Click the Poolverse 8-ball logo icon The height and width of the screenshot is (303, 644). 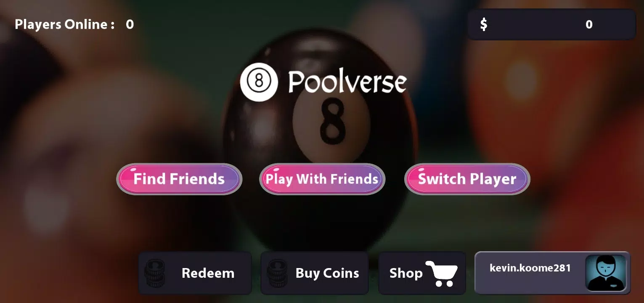[x=259, y=82]
